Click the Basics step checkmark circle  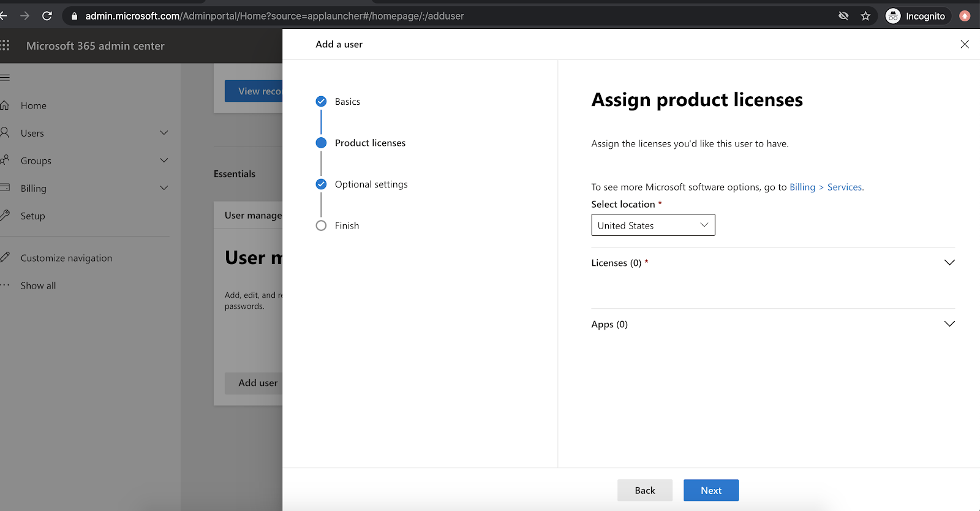click(321, 101)
